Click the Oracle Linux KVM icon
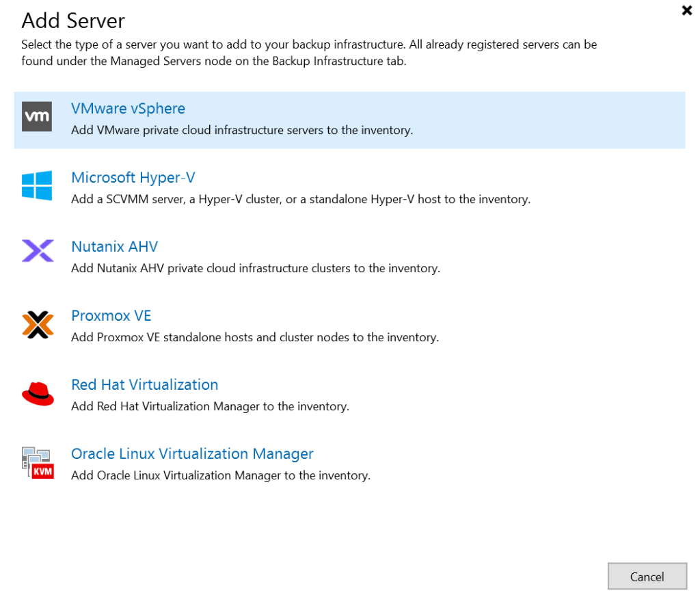This screenshot has width=700, height=595. point(38,463)
